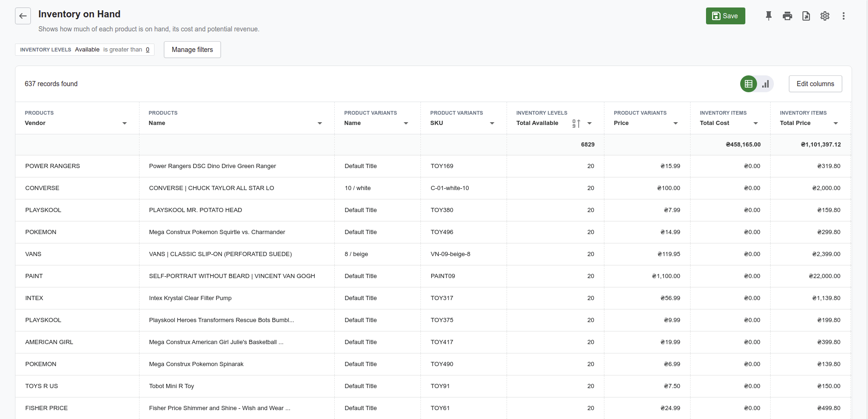Click SKU TOY61
The height and width of the screenshot is (419, 868).
coord(440,408)
